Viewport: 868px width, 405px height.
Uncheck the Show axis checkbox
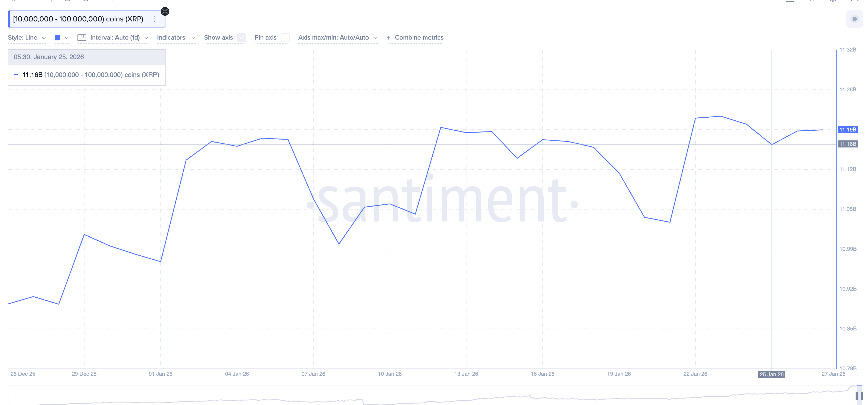point(241,38)
